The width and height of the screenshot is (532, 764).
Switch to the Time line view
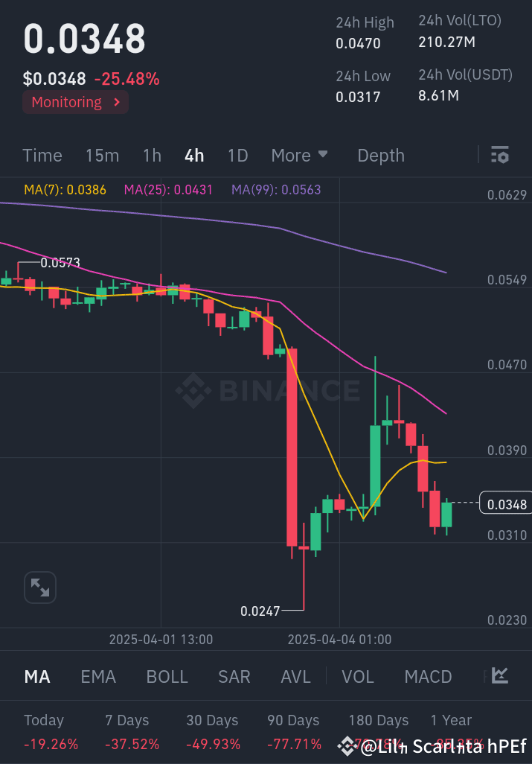coord(42,155)
